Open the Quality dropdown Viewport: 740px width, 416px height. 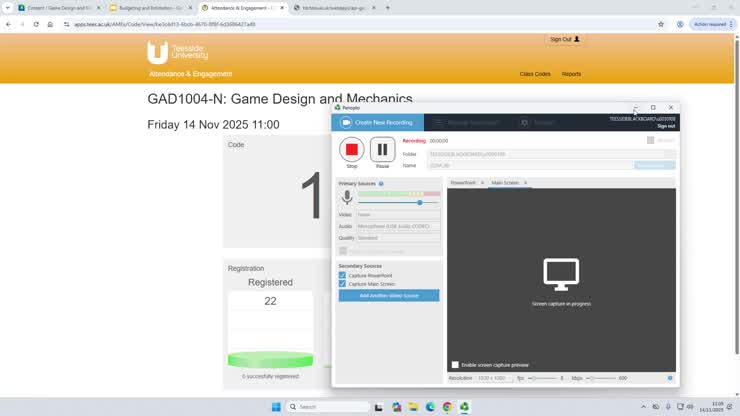click(398, 238)
